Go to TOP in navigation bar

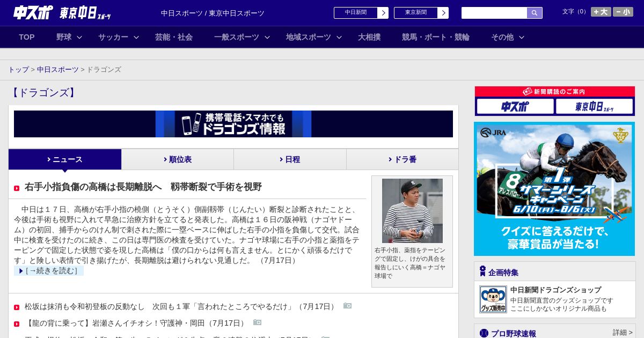(27, 37)
